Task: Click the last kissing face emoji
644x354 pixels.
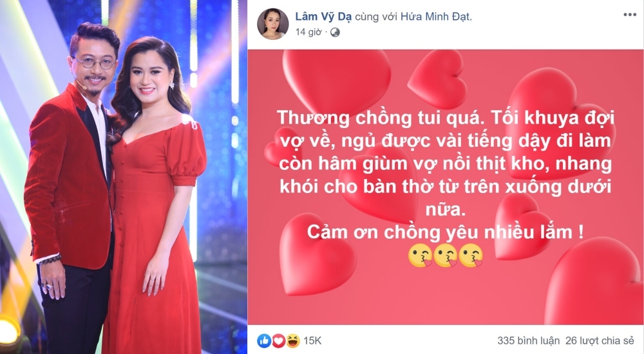Action: [471, 256]
